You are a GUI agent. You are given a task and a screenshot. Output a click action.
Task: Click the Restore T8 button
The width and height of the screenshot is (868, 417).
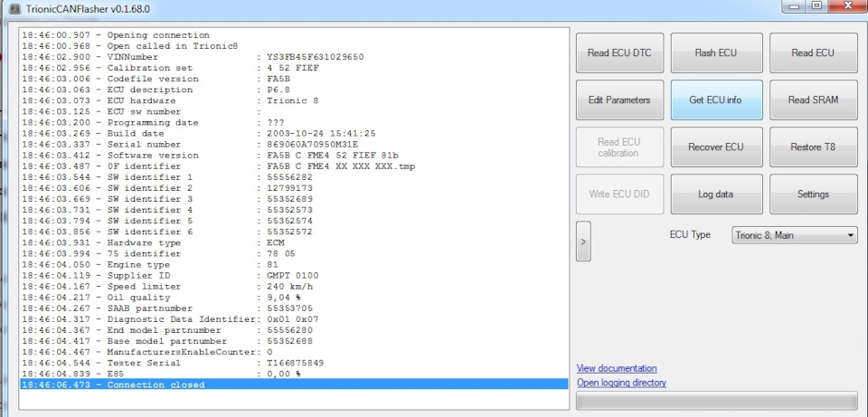coord(813,147)
